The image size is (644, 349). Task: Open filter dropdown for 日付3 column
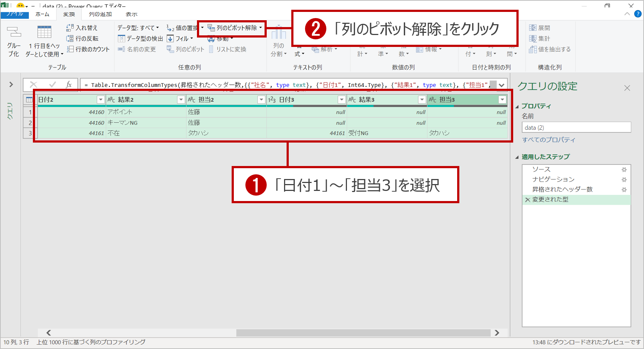(x=342, y=100)
